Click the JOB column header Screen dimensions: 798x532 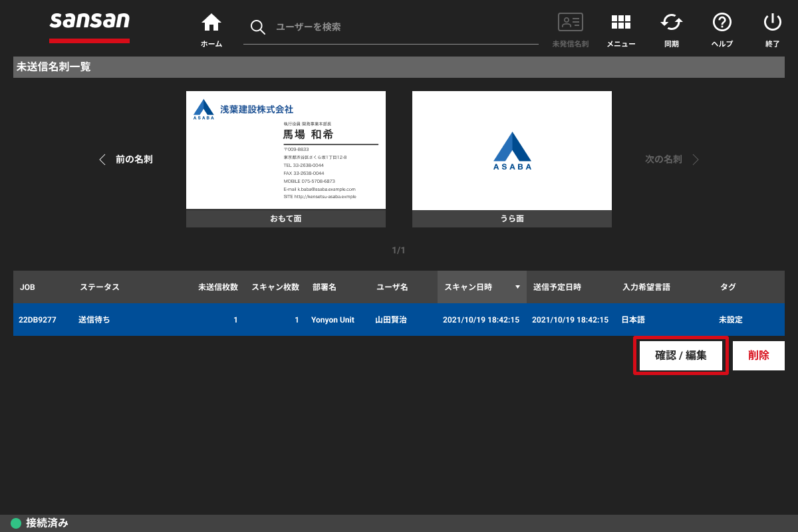pos(27,287)
